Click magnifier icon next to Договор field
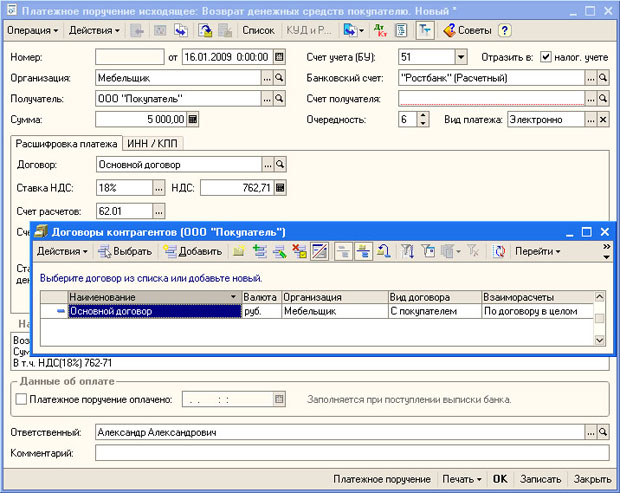 pyautogui.click(x=280, y=164)
